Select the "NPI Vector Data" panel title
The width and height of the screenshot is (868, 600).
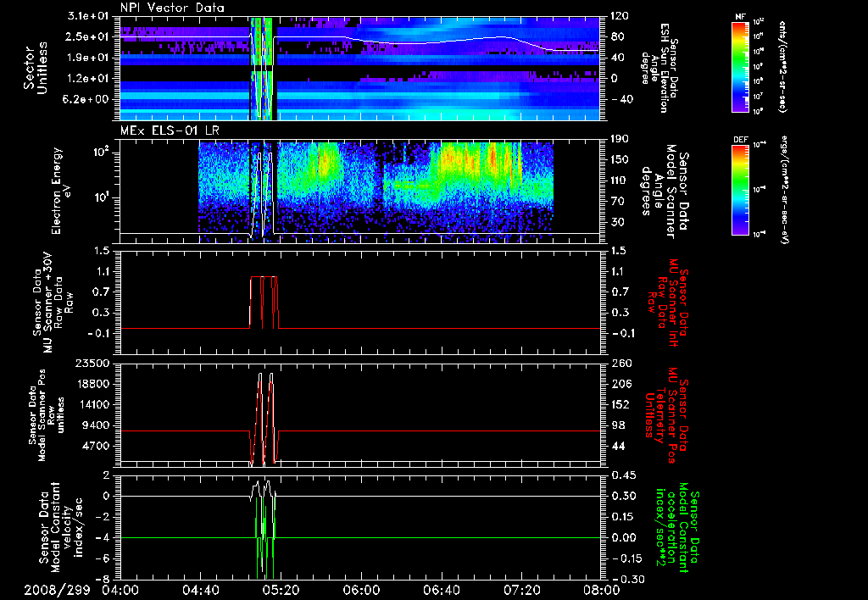click(x=172, y=8)
